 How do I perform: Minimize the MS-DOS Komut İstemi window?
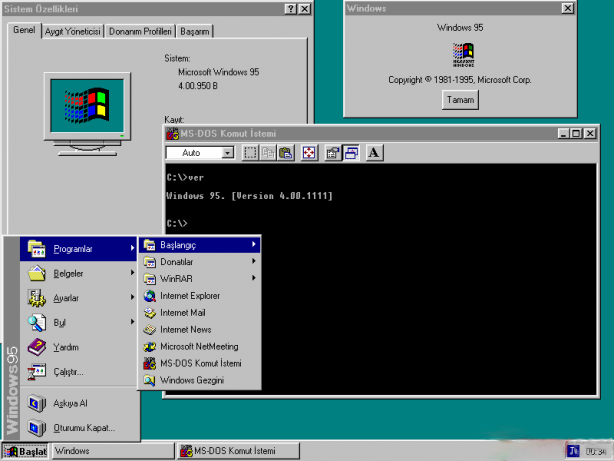pos(563,133)
